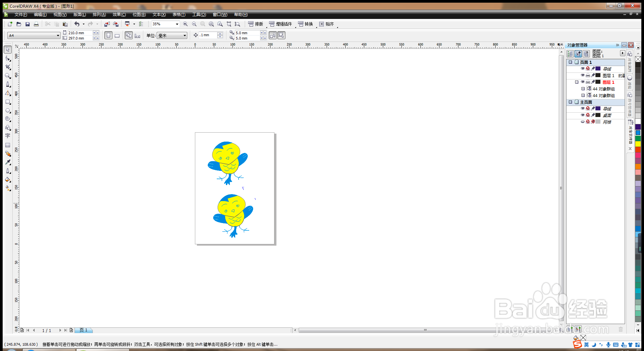The height and width of the screenshot is (351, 644).
Task: Click the 转换 toolbar button
Action: [x=305, y=24]
